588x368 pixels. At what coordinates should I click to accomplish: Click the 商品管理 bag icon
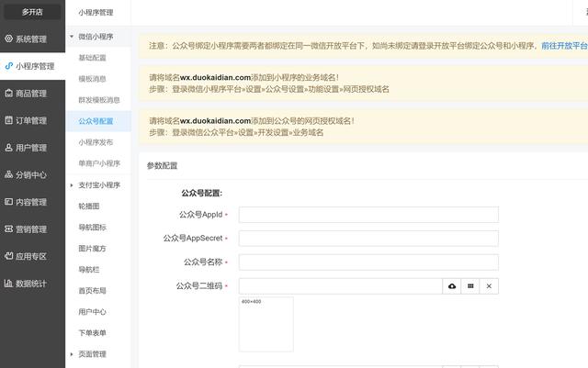point(8,94)
